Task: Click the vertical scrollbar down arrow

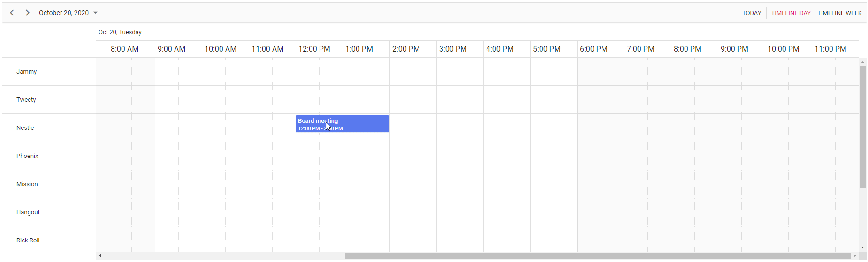Action: (862, 247)
